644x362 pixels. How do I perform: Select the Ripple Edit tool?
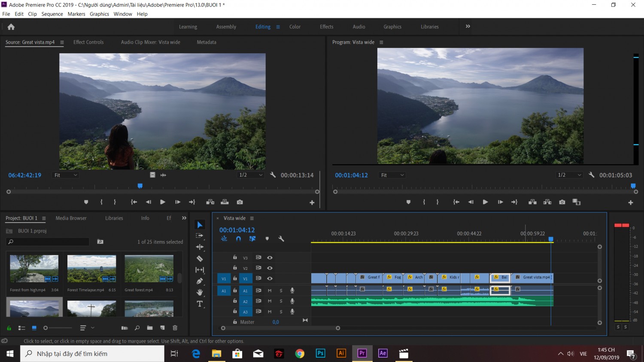[x=200, y=247]
